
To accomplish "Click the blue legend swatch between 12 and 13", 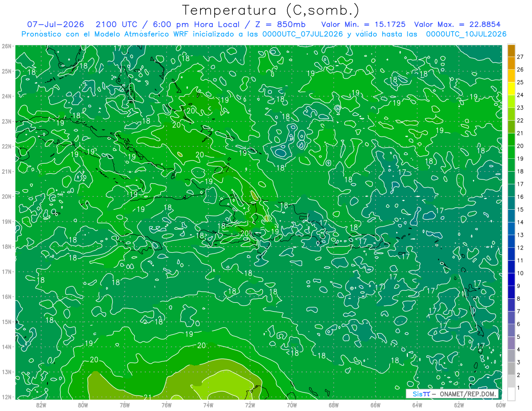I will coord(511,241).
